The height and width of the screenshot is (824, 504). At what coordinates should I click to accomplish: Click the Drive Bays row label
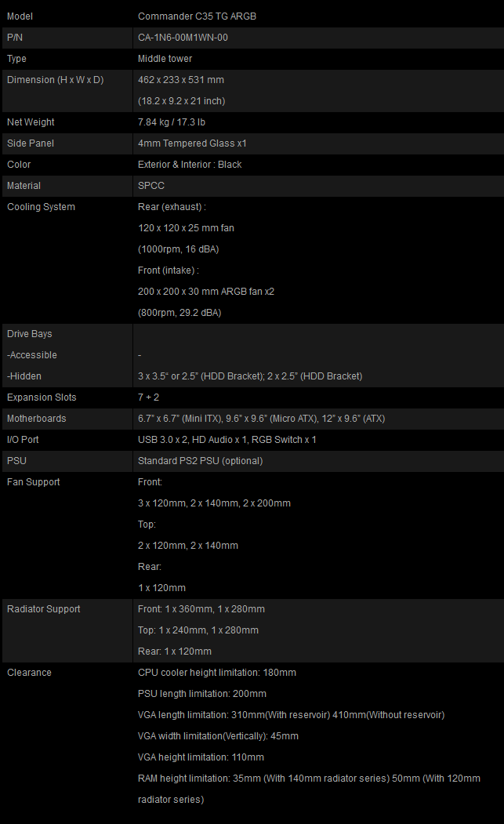point(30,334)
